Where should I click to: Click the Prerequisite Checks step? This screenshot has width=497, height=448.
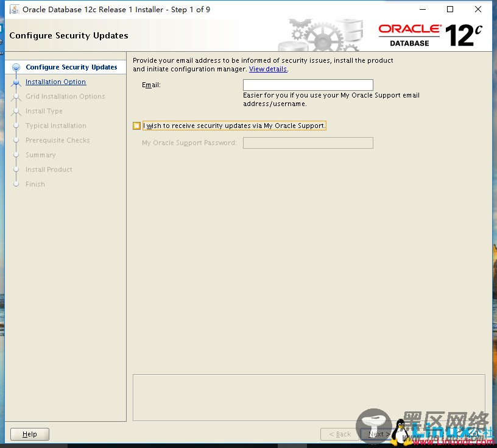[58, 140]
